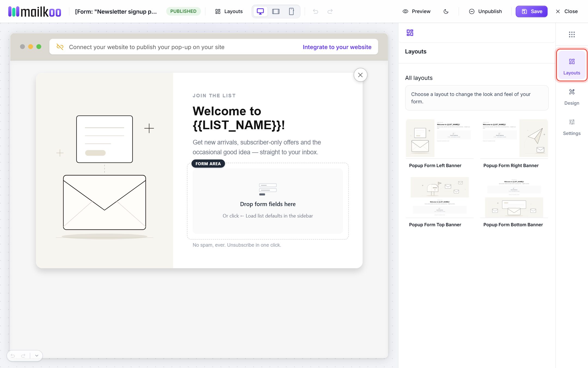Dismiss popup with the round X button
The width and height of the screenshot is (588, 368).
[360, 75]
